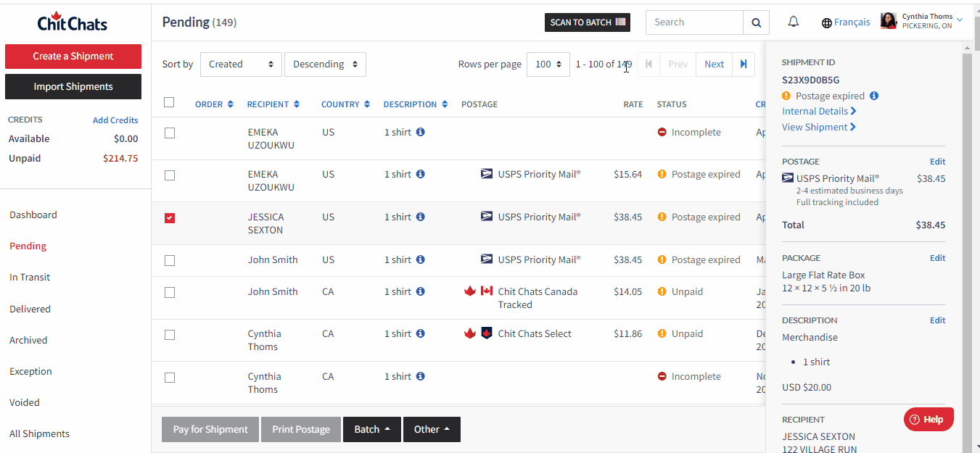
Task: Open the Dashboard page
Action: [x=33, y=215]
